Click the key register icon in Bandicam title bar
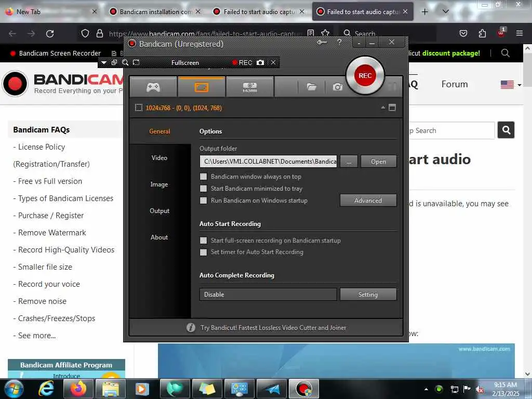The image size is (532, 399). click(x=322, y=43)
